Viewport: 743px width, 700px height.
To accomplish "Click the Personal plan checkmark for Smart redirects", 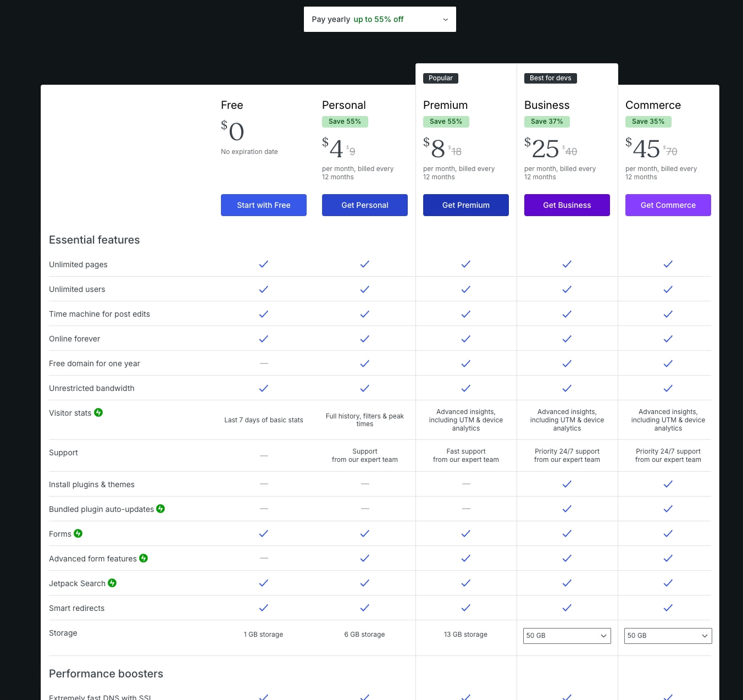I will 365,608.
